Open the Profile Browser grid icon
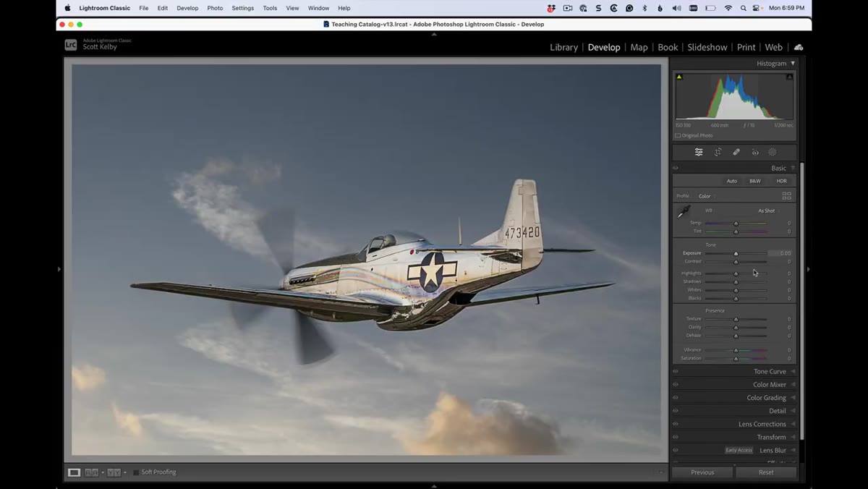This screenshot has height=489, width=868. (x=786, y=196)
